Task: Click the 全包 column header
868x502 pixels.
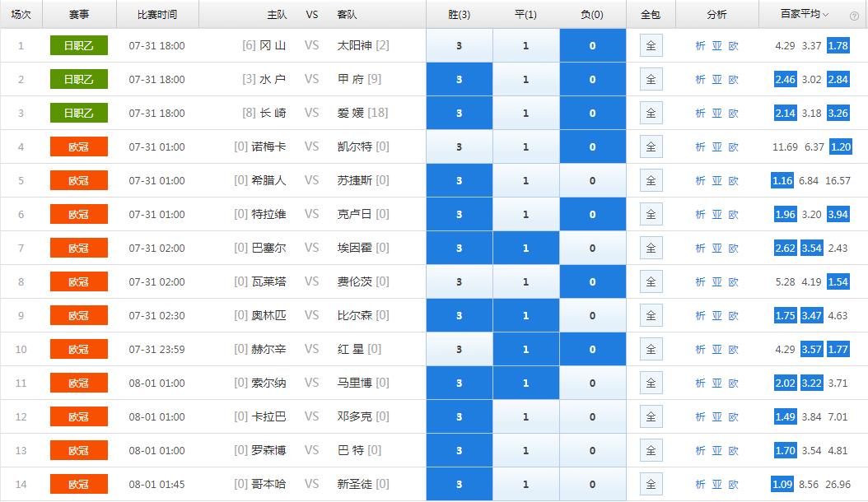Action: tap(651, 14)
